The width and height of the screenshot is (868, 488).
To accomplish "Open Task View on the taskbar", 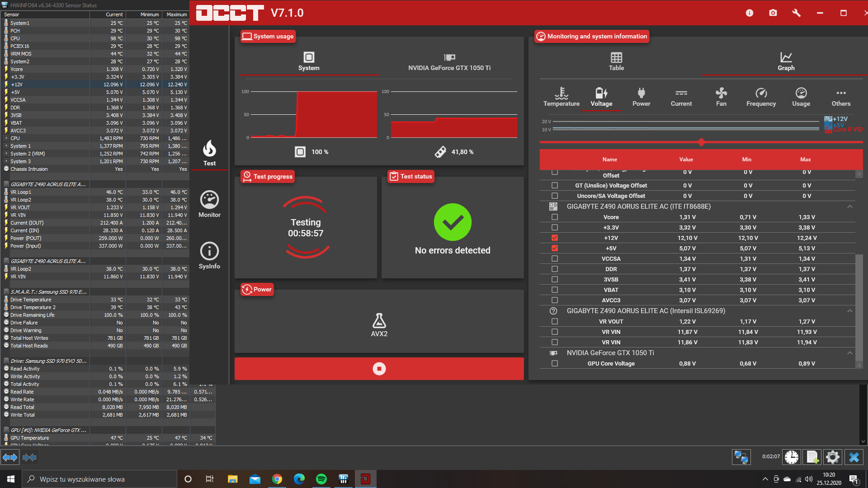I will [x=210, y=479].
